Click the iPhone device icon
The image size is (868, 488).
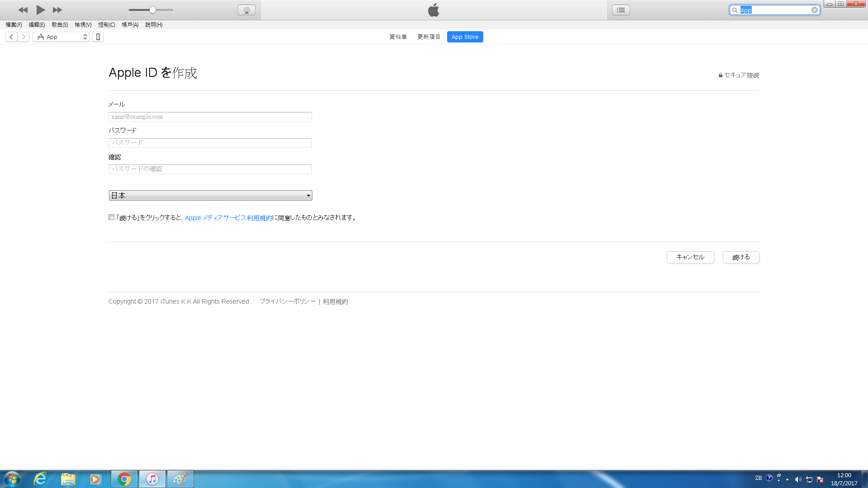[98, 37]
